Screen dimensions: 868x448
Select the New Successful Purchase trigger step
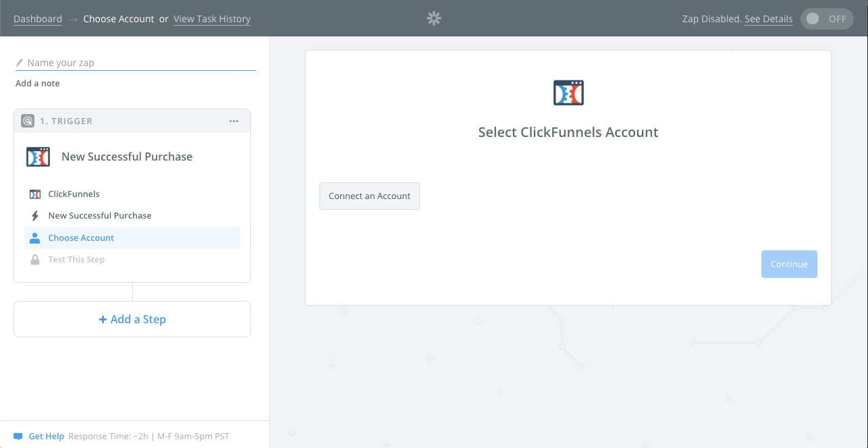click(x=132, y=216)
